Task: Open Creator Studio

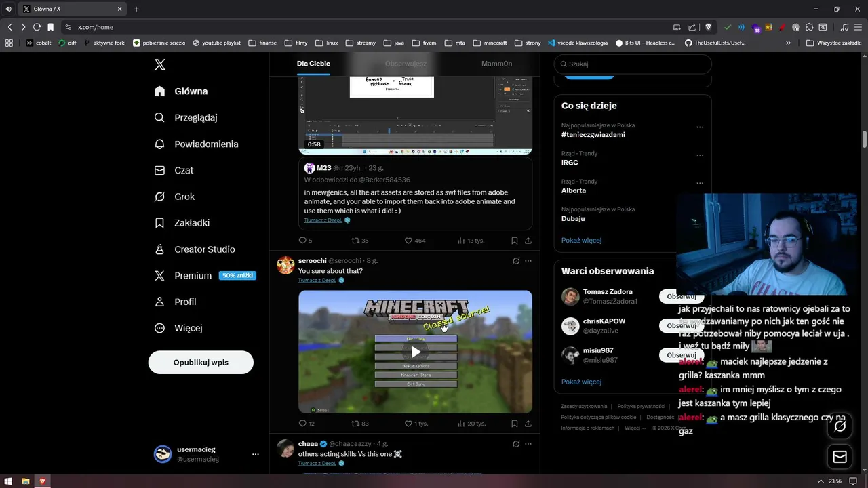Action: coord(195,249)
